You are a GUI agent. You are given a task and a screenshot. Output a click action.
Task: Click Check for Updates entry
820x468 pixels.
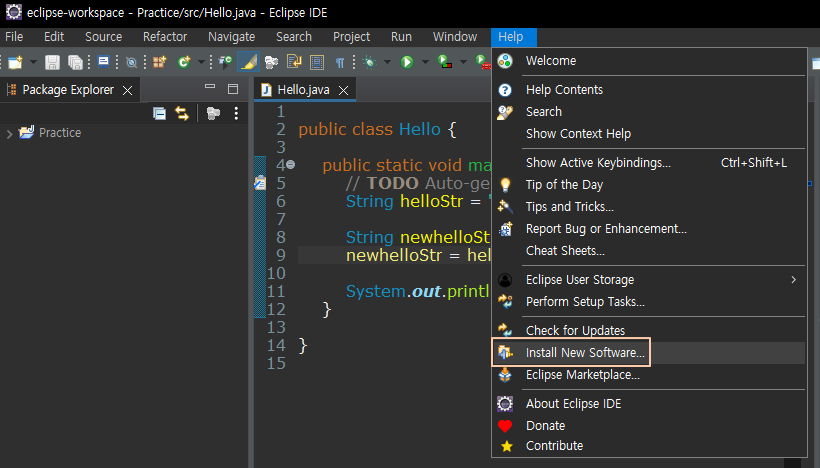point(575,331)
